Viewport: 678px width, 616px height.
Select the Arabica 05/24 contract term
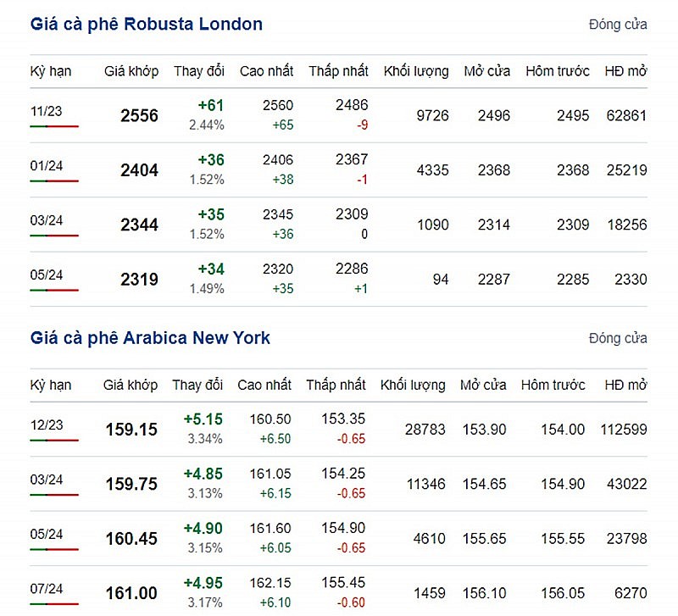47,535
